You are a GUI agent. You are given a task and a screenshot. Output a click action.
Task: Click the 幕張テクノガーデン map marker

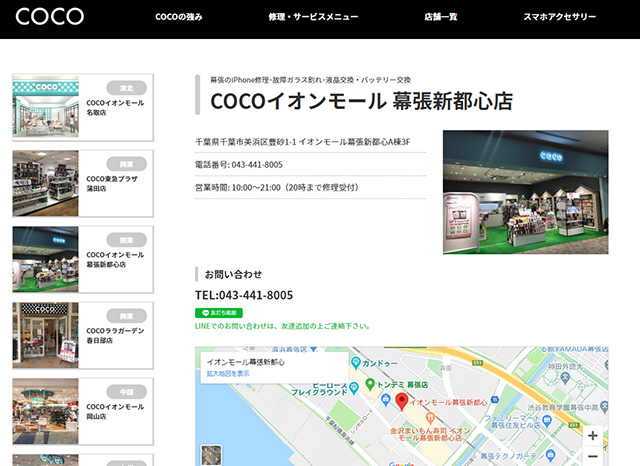(551, 454)
